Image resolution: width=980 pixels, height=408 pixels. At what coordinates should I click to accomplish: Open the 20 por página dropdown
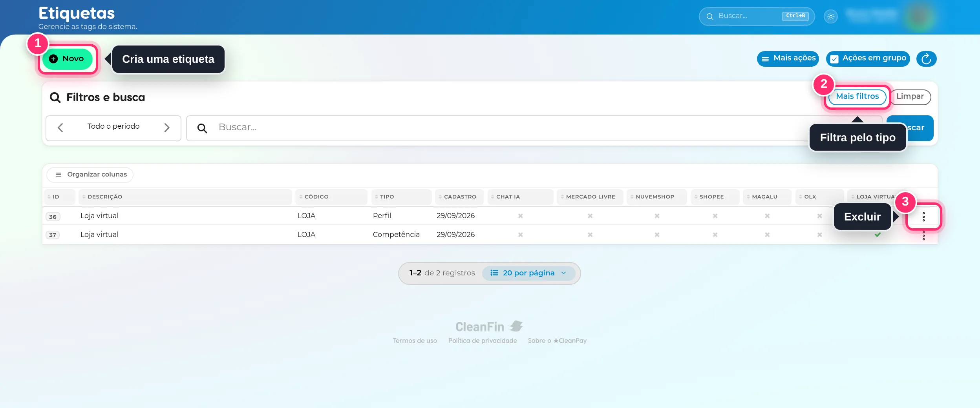point(528,273)
